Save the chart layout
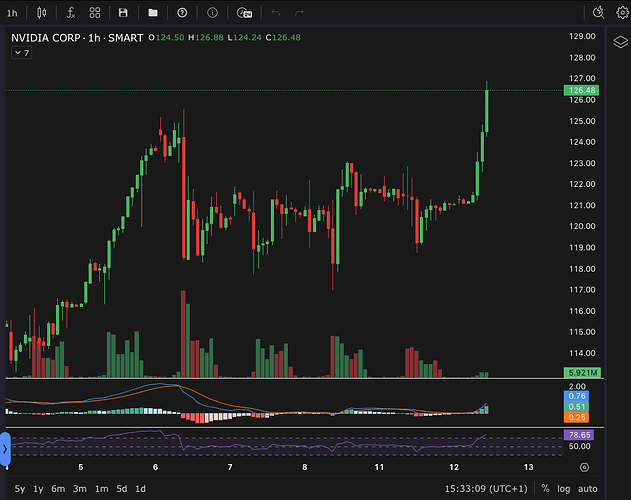The image size is (631, 500). [x=123, y=13]
